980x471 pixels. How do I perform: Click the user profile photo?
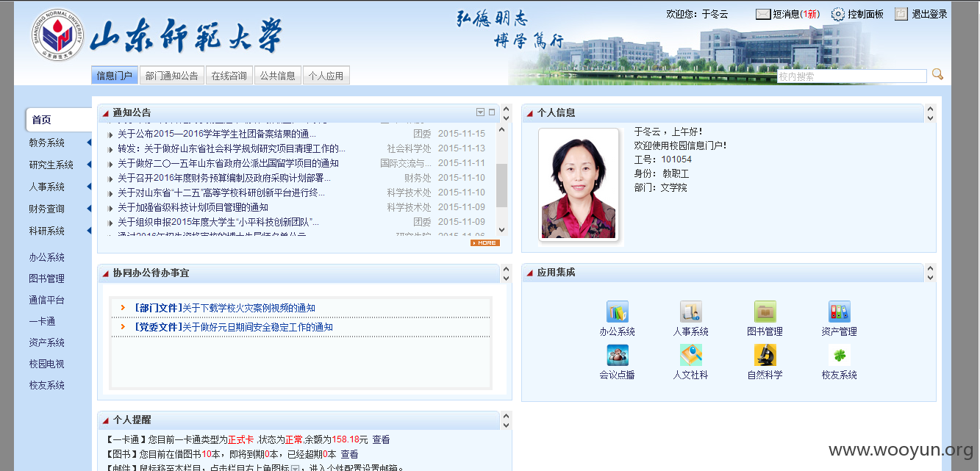pos(579,184)
